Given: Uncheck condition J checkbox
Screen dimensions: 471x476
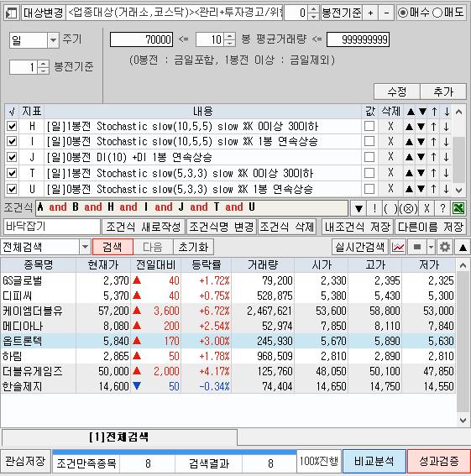Looking at the screenshot, I should 12,157.
